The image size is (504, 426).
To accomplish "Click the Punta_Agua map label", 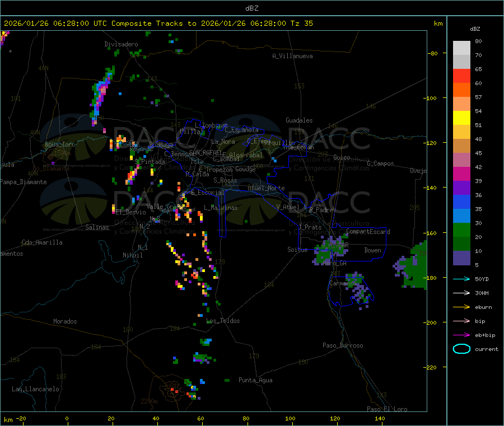I will [255, 380].
